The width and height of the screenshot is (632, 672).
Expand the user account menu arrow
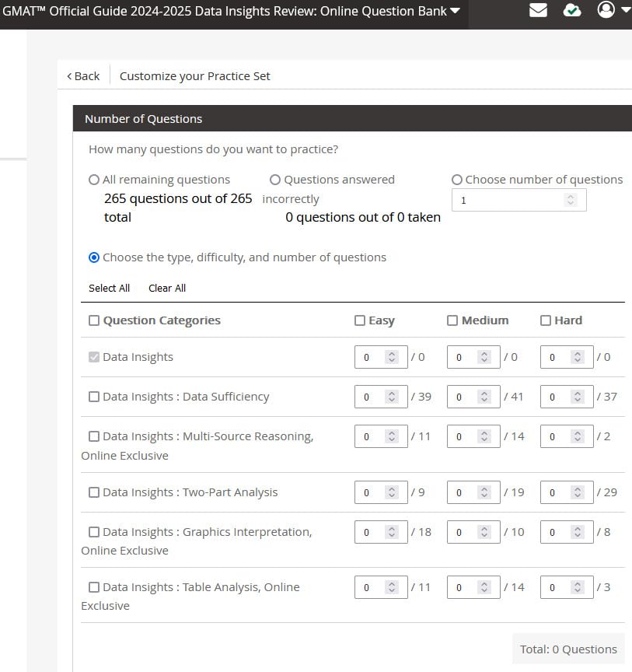coord(625,10)
